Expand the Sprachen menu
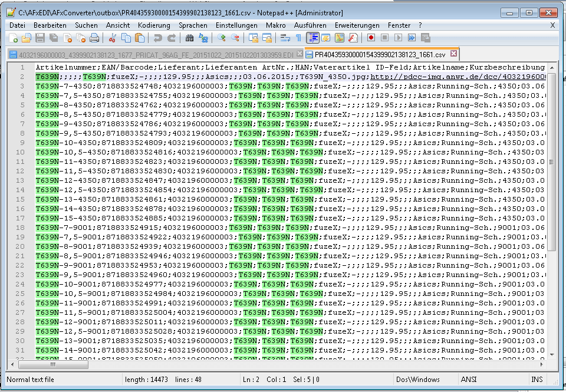 point(193,25)
